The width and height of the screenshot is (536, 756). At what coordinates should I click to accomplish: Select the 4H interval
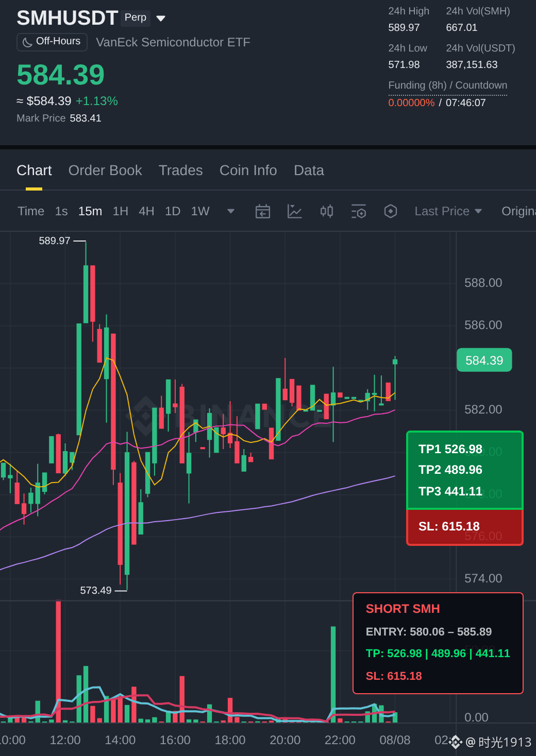click(x=146, y=211)
